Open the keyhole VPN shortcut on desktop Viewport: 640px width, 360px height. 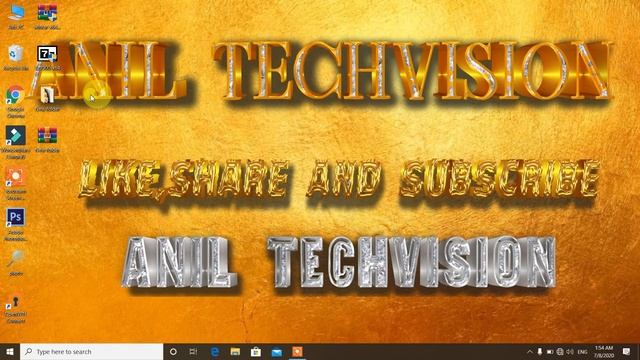16,309
